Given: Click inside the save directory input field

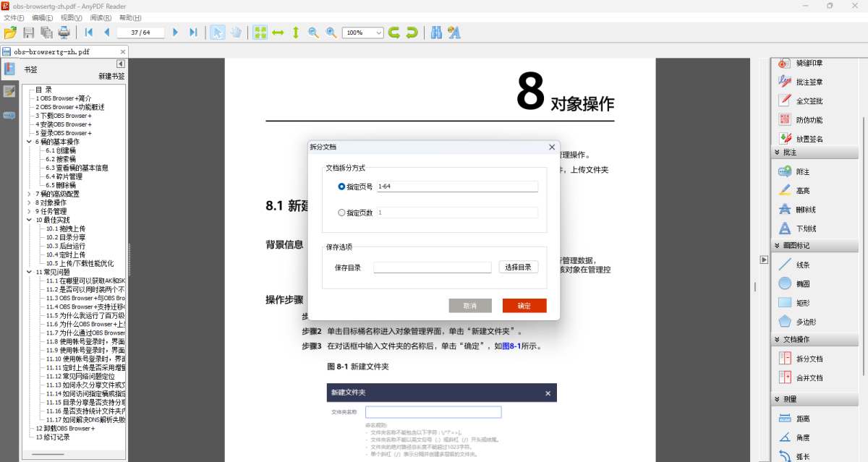Looking at the screenshot, I should 432,267.
